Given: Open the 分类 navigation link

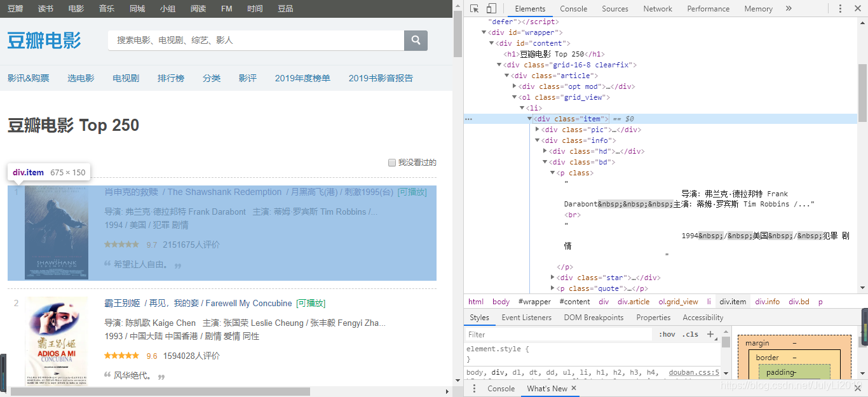Looking at the screenshot, I should click(x=212, y=78).
